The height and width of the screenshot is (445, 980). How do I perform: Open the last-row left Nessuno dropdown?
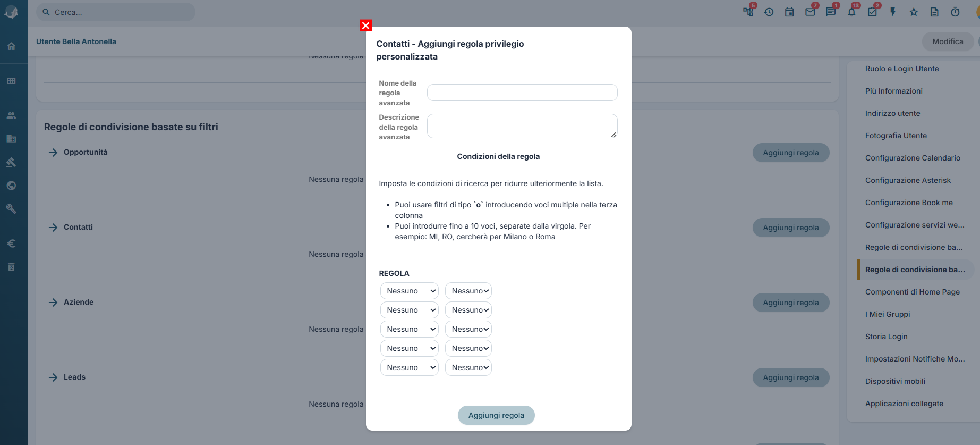[x=410, y=367]
